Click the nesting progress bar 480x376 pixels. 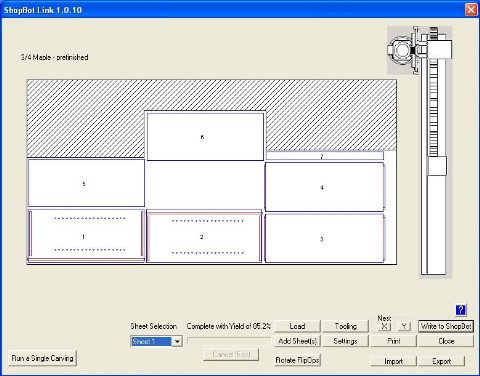(x=229, y=341)
